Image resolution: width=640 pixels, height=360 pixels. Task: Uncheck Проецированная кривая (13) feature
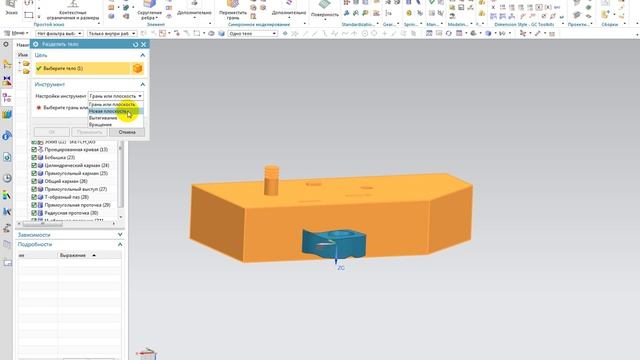34,150
